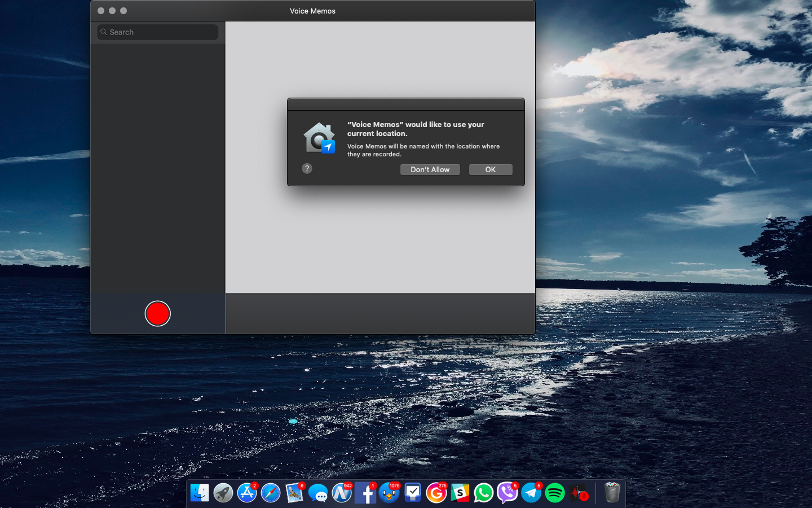Start recording with the red record button
The image size is (812, 508).
[x=157, y=314]
